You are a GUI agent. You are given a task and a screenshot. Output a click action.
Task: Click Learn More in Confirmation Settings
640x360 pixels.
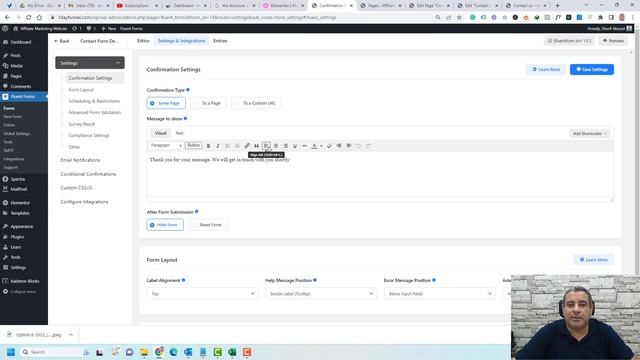tap(546, 69)
